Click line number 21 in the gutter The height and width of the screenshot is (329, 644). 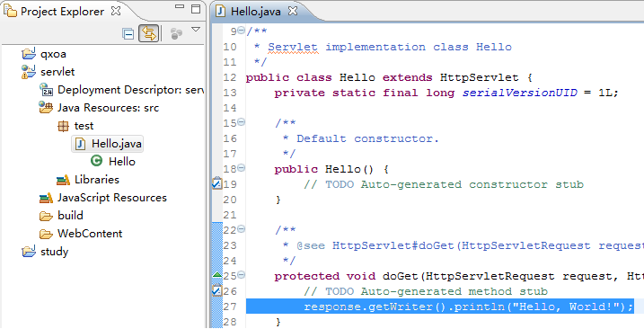(230, 215)
